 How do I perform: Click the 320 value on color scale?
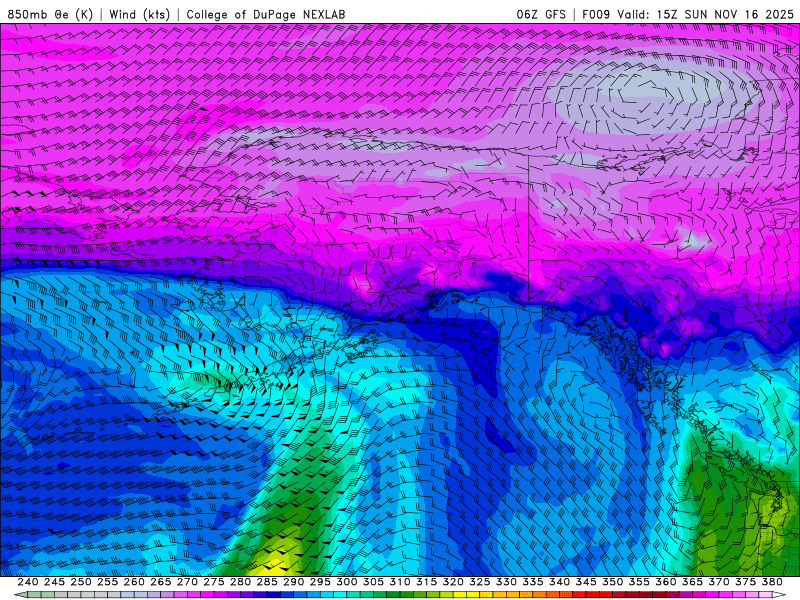(453, 582)
